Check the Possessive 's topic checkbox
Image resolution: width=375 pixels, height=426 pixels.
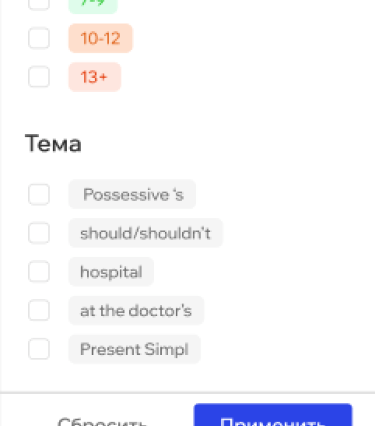coord(39,194)
